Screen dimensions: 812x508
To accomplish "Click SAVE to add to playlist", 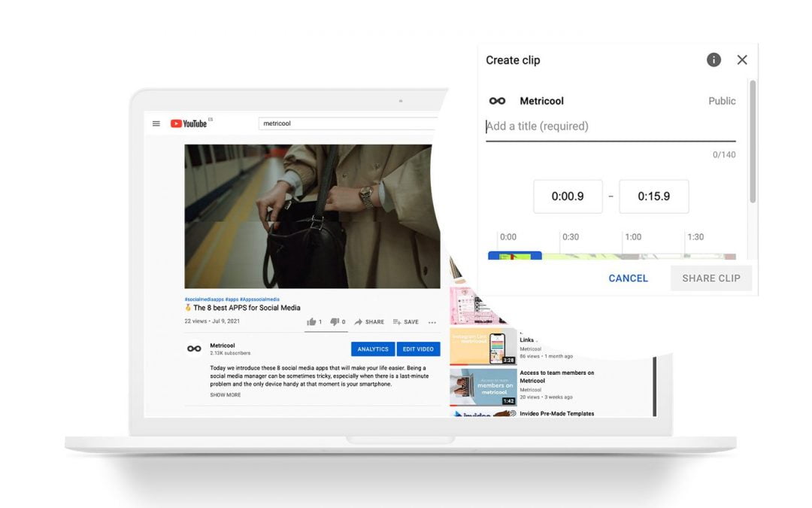I will coord(406,322).
